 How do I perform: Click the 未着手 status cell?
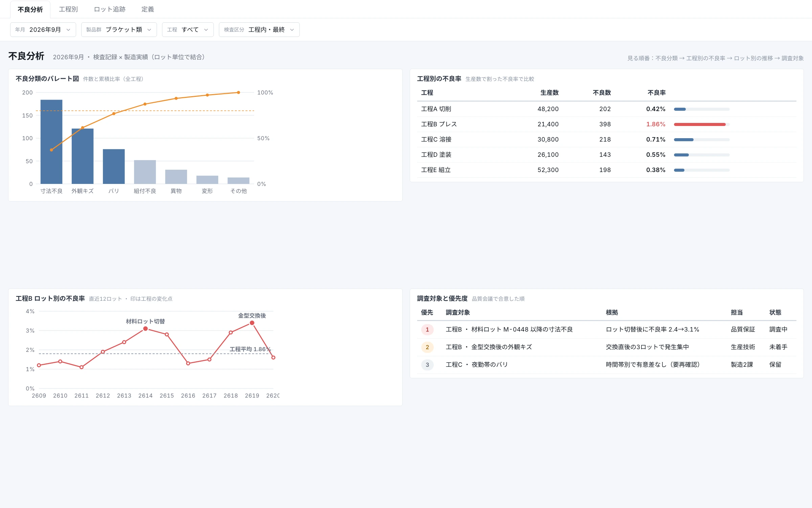pyautogui.click(x=778, y=347)
